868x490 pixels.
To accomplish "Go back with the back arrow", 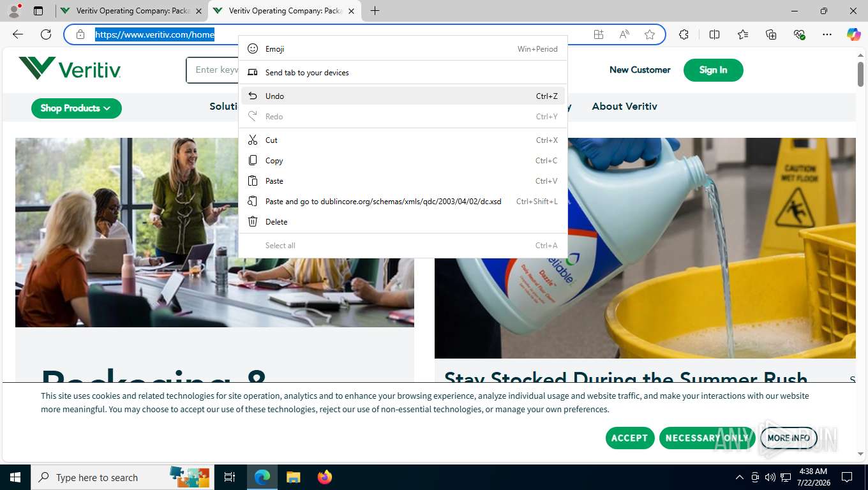I will tap(18, 34).
